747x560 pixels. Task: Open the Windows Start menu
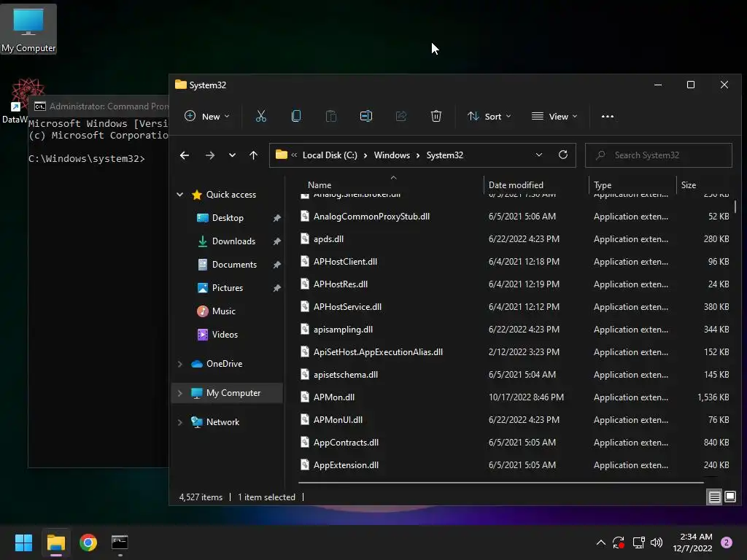coord(23,542)
